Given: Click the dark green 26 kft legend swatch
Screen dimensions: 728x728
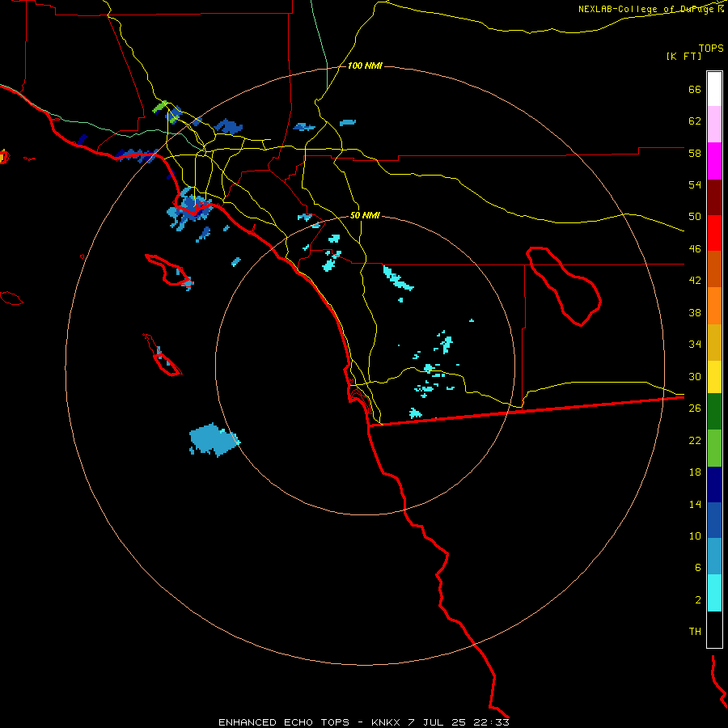Looking at the screenshot, I should coord(714,412).
